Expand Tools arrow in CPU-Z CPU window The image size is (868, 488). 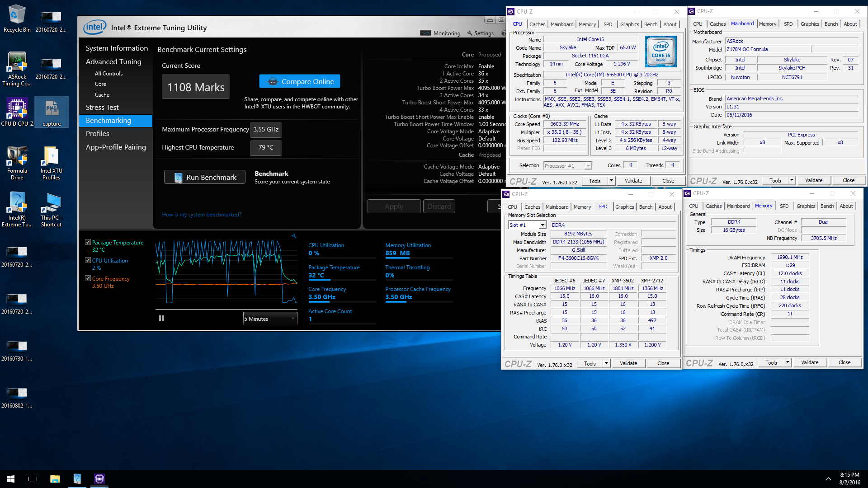611,181
